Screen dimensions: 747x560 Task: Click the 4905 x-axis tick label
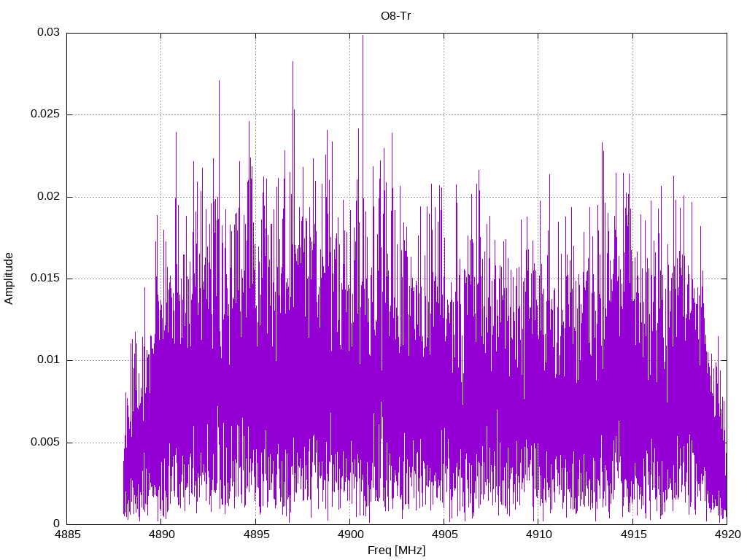(x=444, y=534)
